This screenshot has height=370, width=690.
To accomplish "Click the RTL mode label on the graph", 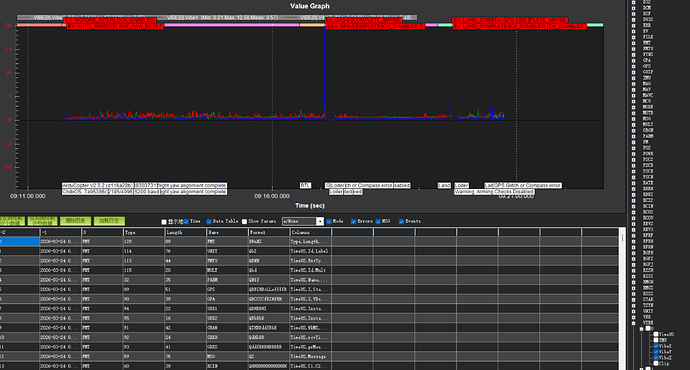I will (305, 186).
